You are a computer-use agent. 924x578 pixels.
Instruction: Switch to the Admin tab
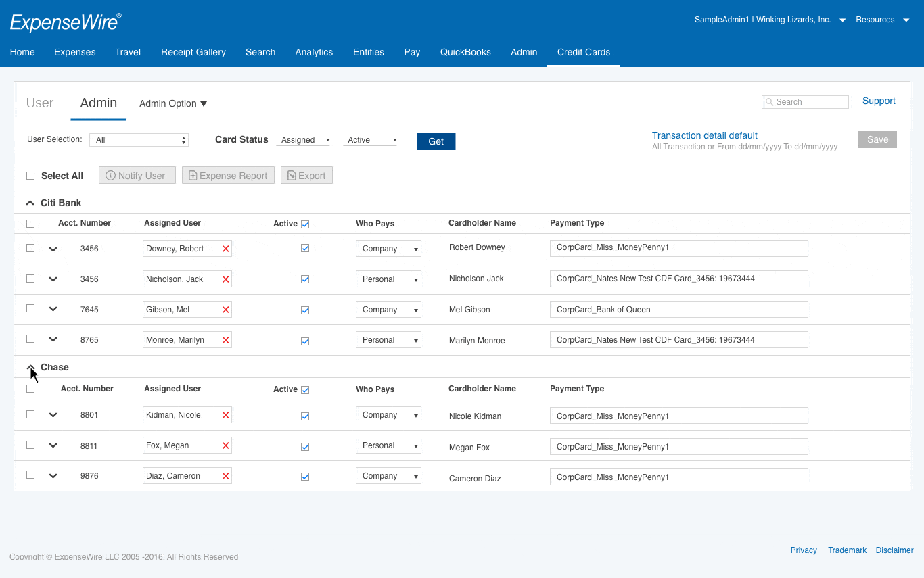(x=99, y=103)
